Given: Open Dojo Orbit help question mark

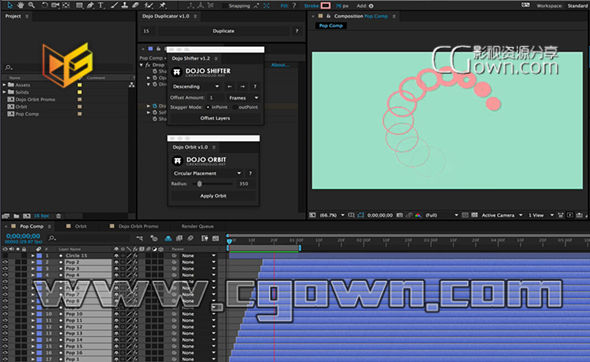Looking at the screenshot, I should 250,173.
